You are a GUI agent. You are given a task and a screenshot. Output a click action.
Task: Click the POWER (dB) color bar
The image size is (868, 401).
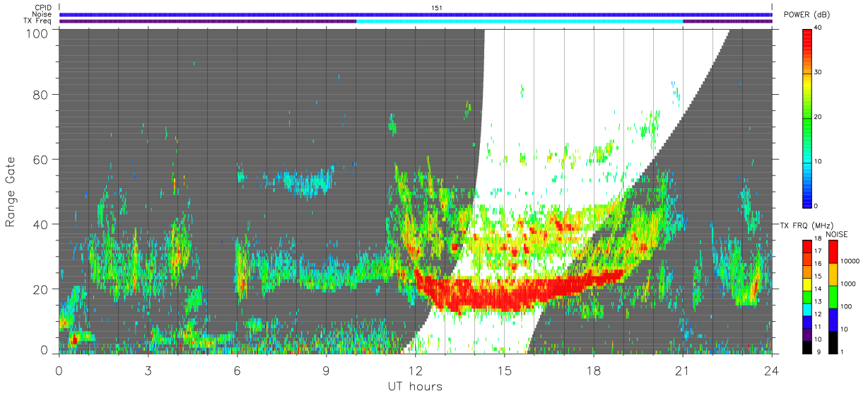[807, 117]
